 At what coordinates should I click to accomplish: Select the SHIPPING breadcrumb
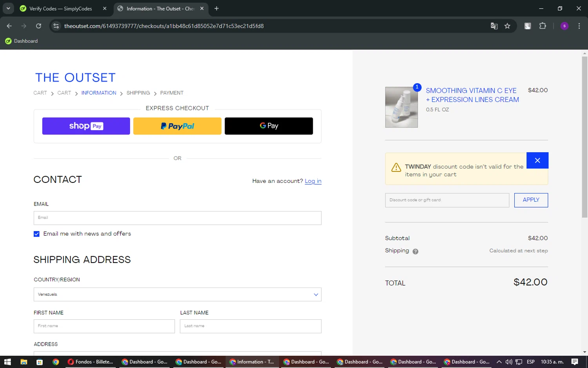(x=138, y=93)
